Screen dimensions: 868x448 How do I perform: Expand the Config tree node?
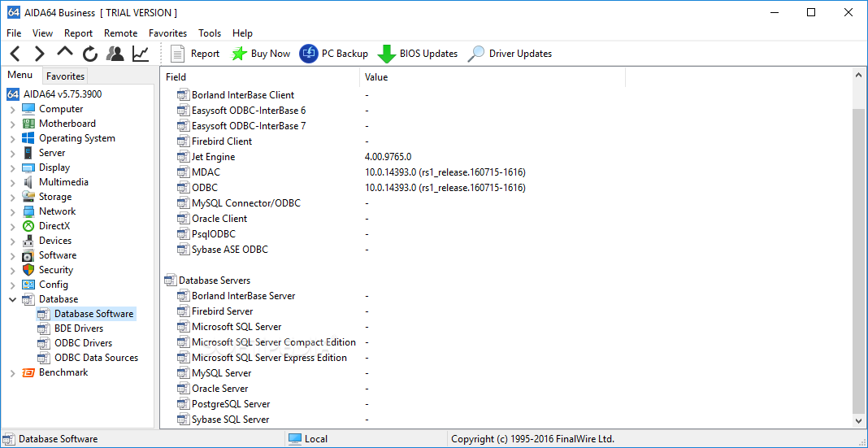[13, 285]
